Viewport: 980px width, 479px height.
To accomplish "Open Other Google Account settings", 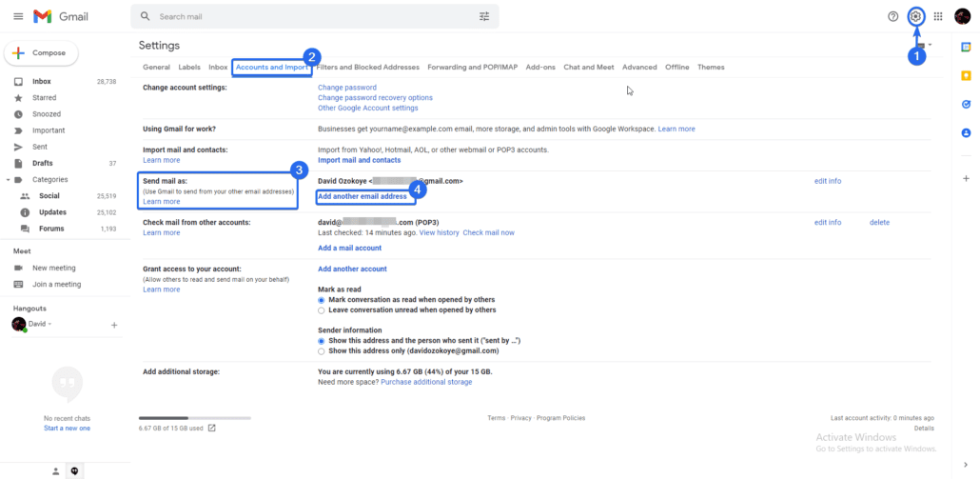I will [367, 108].
